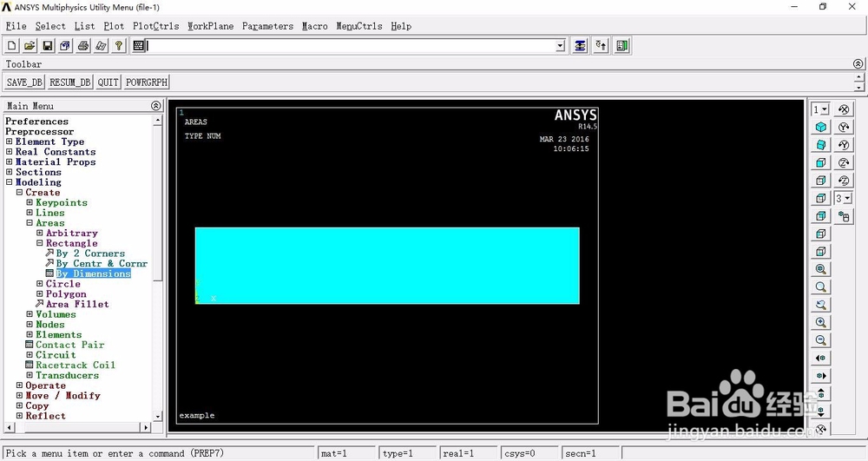Viewport: 868px width, 461px height.
Task: Expand the Material Props node
Action: [x=9, y=161]
